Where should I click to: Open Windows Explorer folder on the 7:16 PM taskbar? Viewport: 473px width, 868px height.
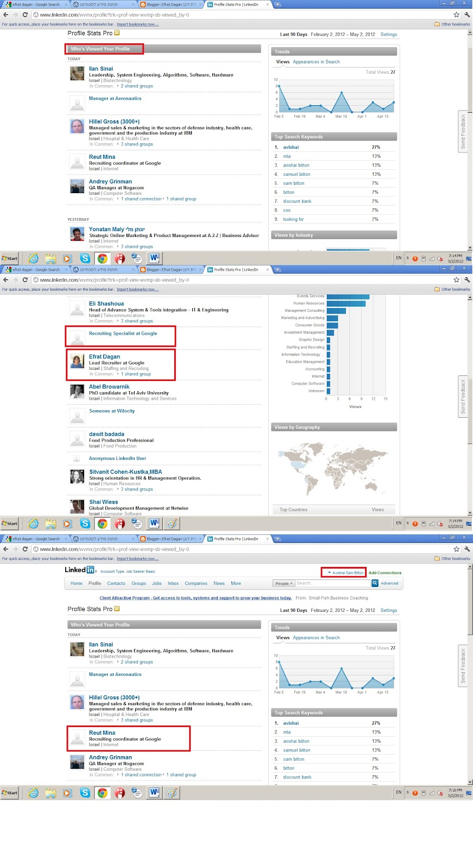pos(51,793)
